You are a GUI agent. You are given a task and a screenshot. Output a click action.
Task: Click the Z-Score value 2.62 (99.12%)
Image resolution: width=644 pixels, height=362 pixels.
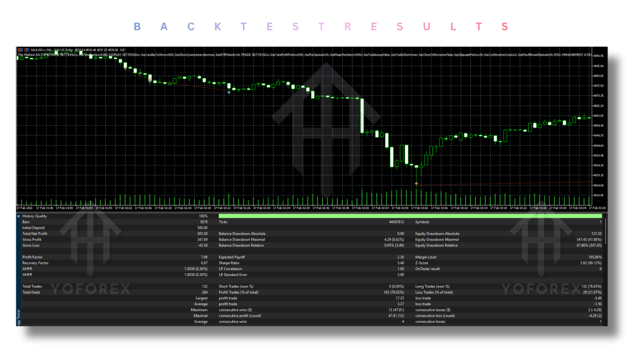pos(591,263)
